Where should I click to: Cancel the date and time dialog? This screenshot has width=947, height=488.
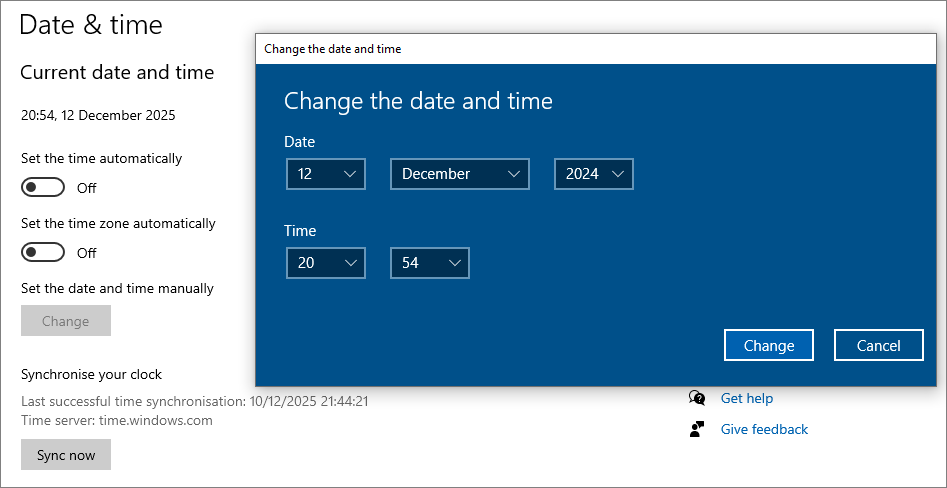click(879, 345)
